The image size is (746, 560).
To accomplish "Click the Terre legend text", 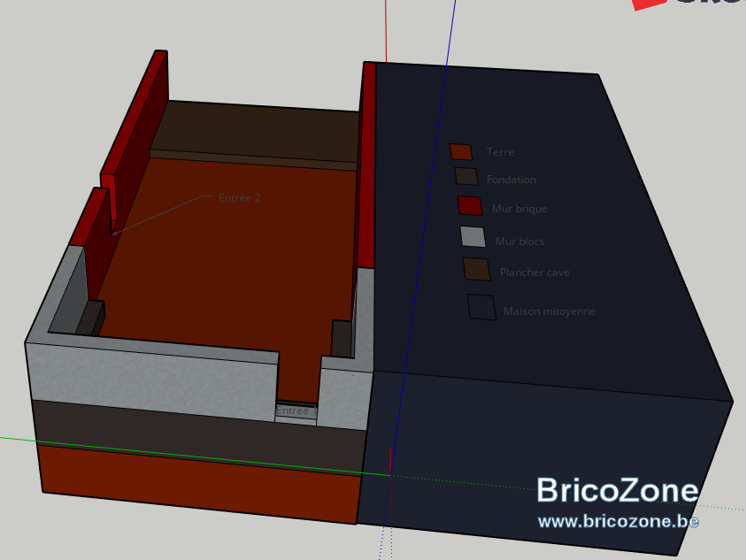I will pos(500,152).
